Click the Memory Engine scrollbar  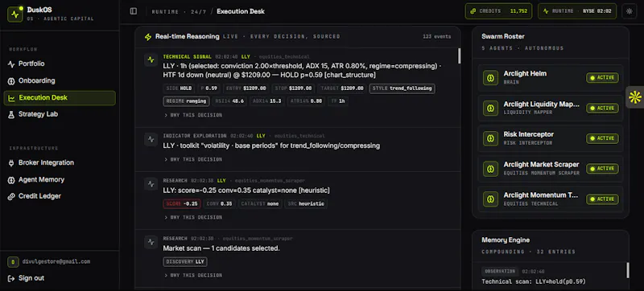pyautogui.click(x=627, y=270)
